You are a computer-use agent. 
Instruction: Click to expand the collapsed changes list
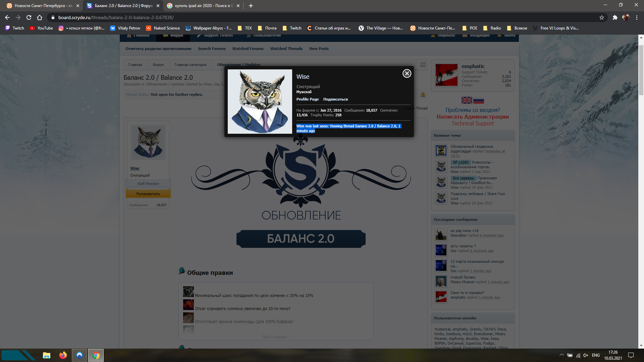pyautogui.click(x=276, y=337)
